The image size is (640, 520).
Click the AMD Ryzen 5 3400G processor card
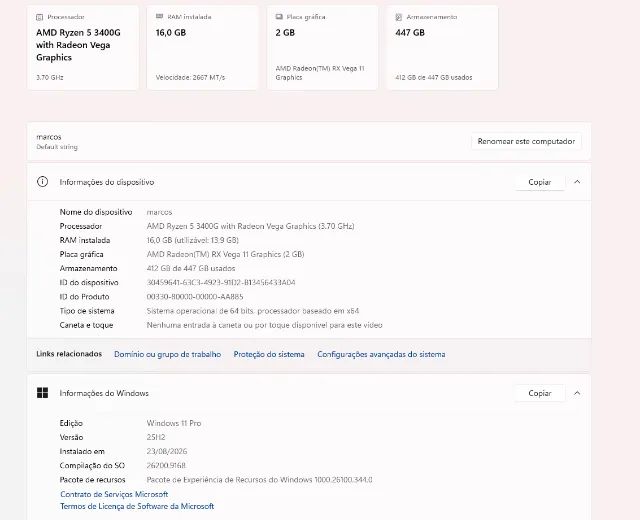(83, 47)
